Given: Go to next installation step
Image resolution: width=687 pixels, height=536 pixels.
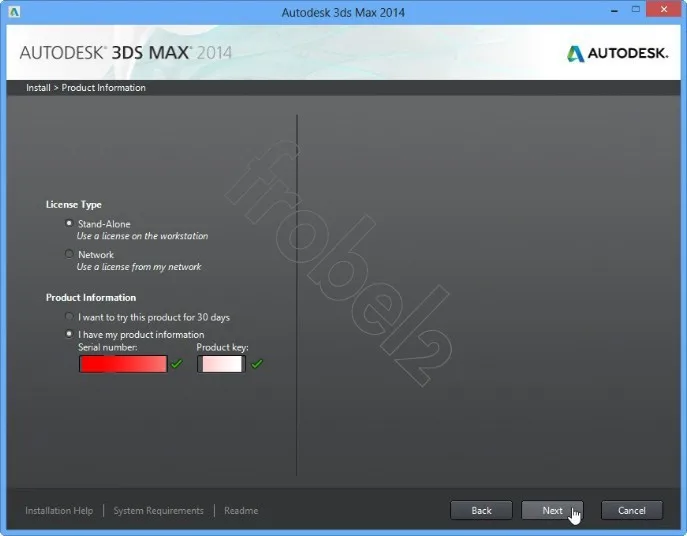Looking at the screenshot, I should 552,510.
